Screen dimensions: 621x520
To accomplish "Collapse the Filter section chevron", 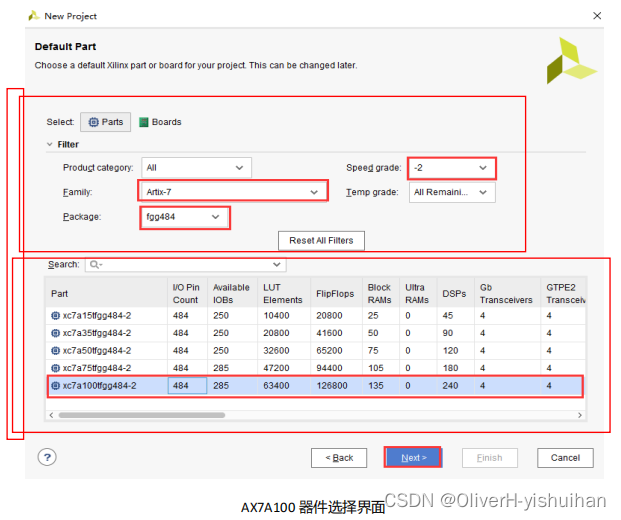I will pyautogui.click(x=50, y=144).
